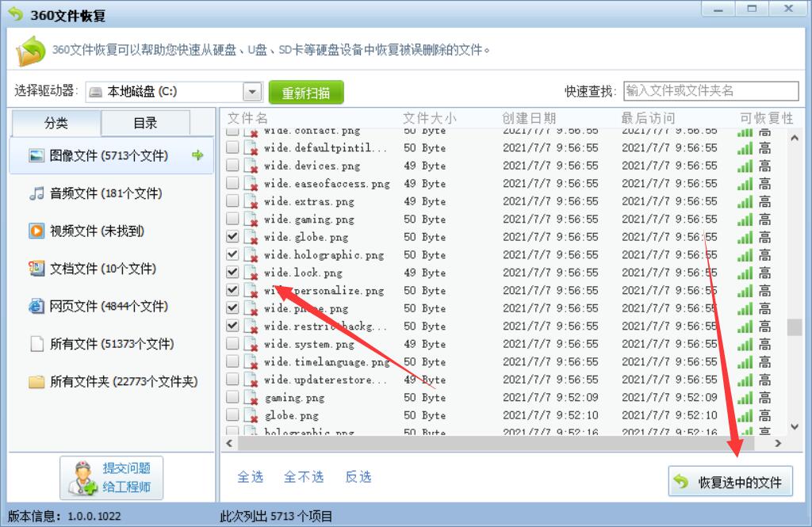This screenshot has height=527, width=812.
Task: Click the engineer avatar icon
Action: 82,478
